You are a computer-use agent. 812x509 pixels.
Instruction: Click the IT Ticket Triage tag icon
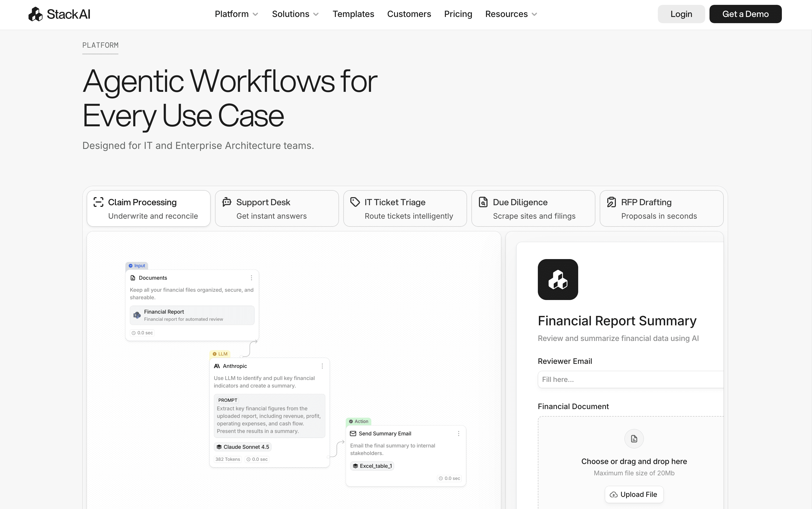click(355, 202)
